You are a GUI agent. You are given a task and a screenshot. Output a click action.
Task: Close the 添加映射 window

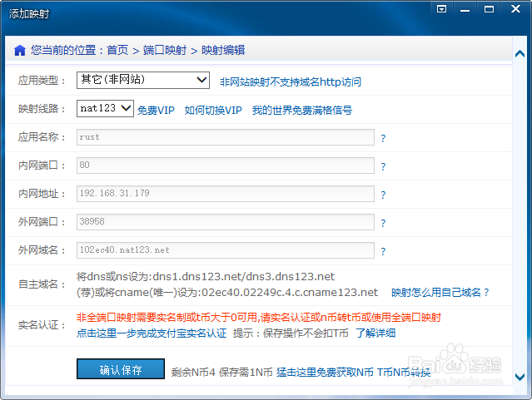tap(515, 8)
